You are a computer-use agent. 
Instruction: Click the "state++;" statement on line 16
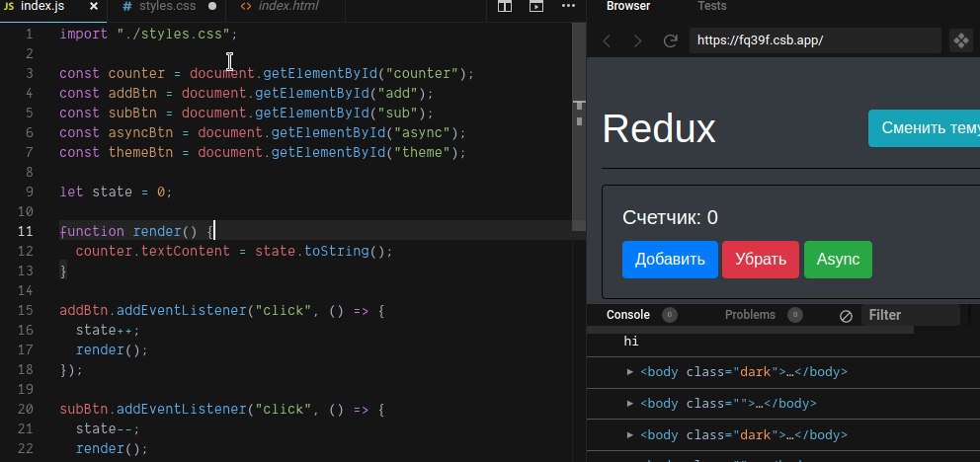point(108,330)
